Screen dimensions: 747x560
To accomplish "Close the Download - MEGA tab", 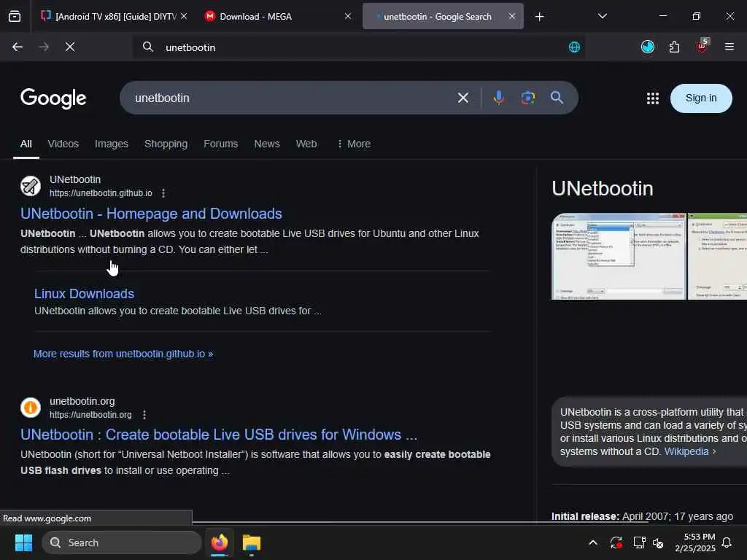I will point(348,16).
